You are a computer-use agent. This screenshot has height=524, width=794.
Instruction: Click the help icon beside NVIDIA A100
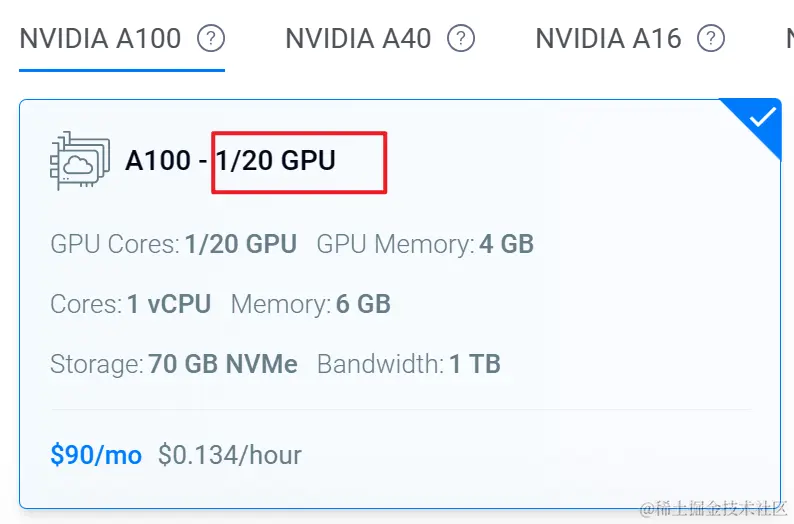(x=211, y=39)
